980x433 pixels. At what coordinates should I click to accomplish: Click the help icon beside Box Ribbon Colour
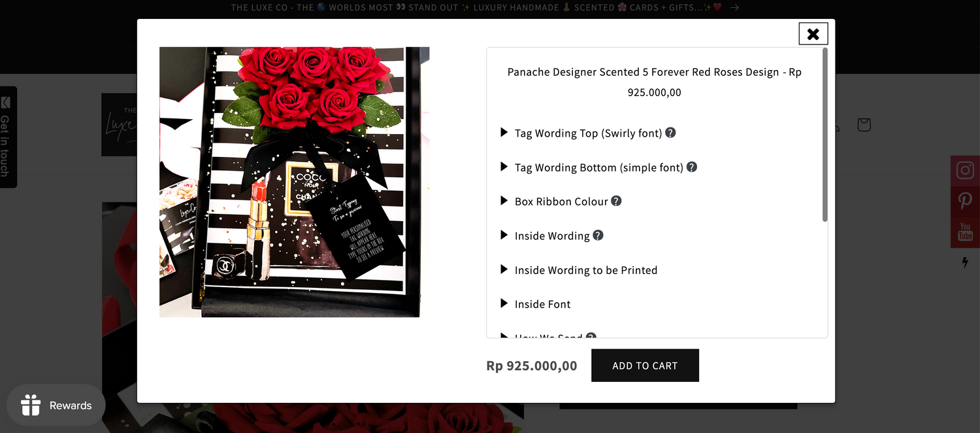[616, 201]
